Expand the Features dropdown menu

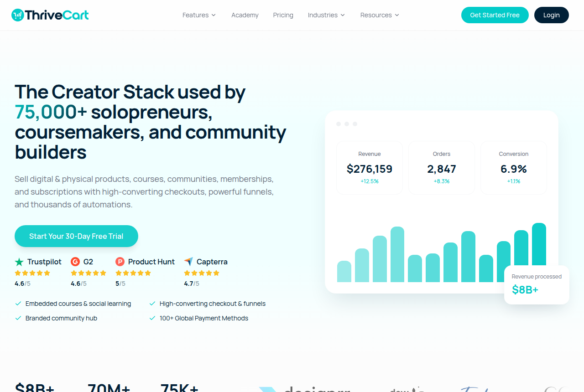[199, 15]
